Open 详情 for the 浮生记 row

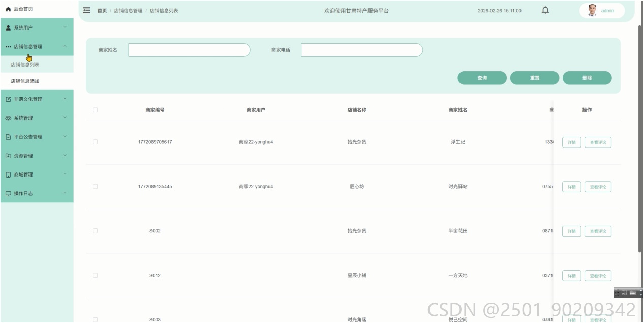point(572,142)
